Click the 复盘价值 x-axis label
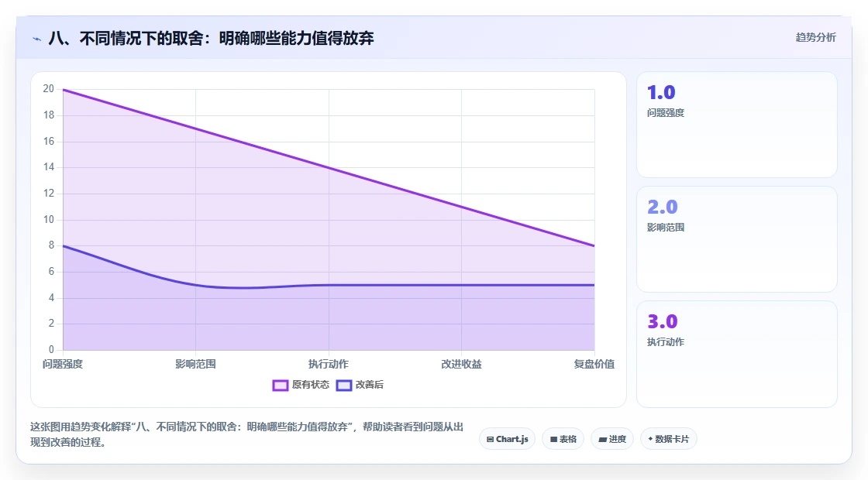 pyautogui.click(x=594, y=364)
